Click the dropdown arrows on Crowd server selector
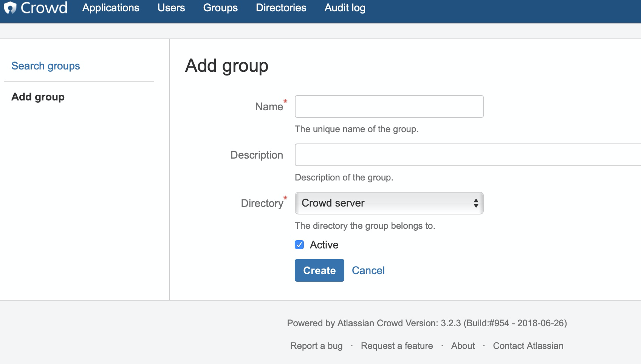This screenshot has width=641, height=364. 476,203
